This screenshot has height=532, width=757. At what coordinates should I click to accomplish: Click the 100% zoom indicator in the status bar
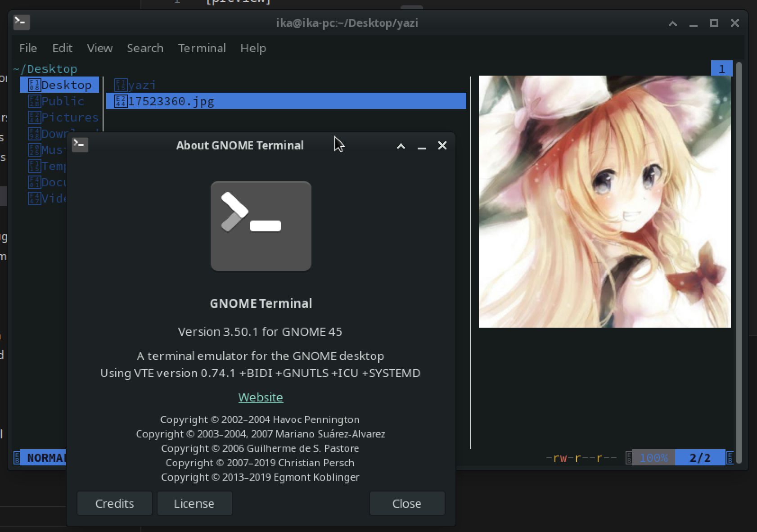click(653, 457)
